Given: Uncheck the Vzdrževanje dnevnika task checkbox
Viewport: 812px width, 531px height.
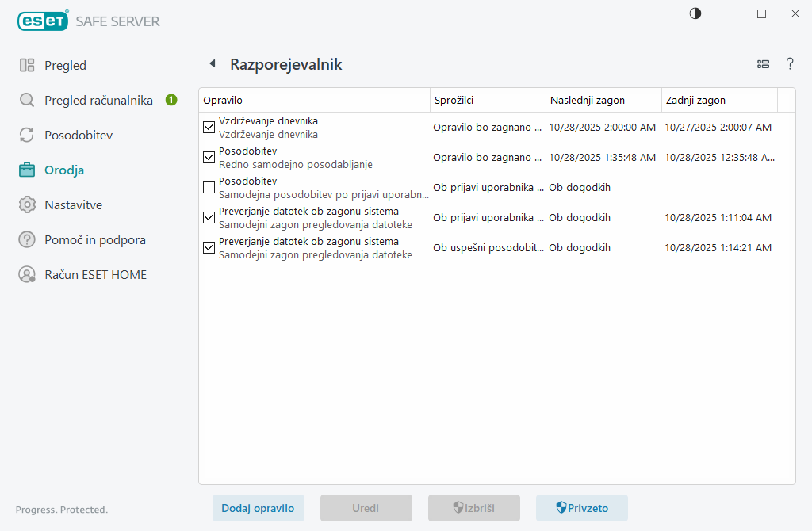Looking at the screenshot, I should tap(209, 127).
